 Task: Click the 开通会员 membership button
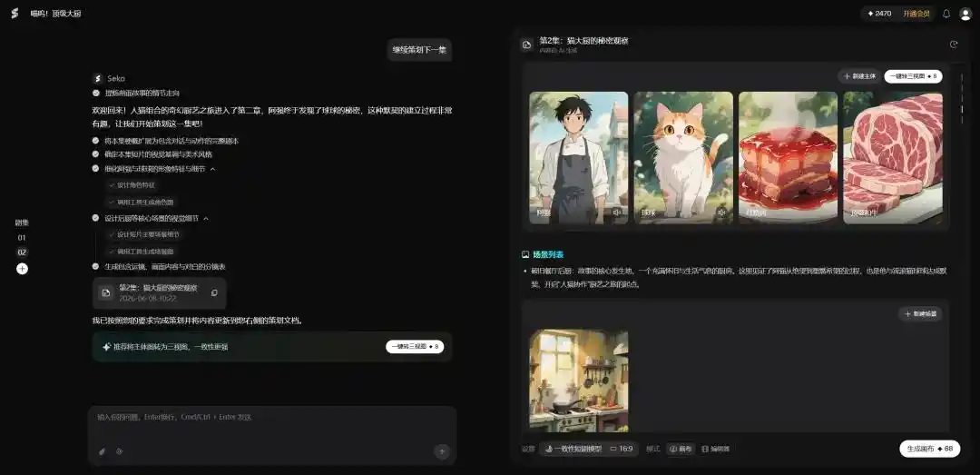point(916,14)
